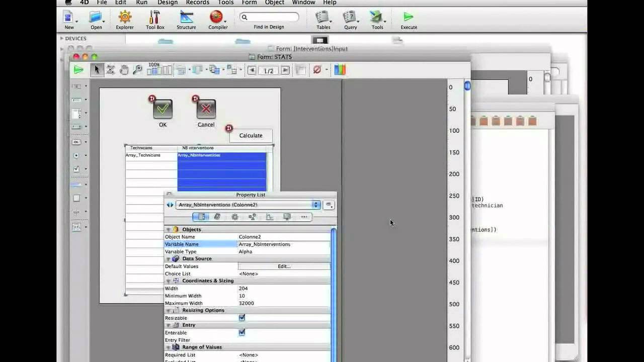Click the Property List vertical scrollbar

point(334,295)
